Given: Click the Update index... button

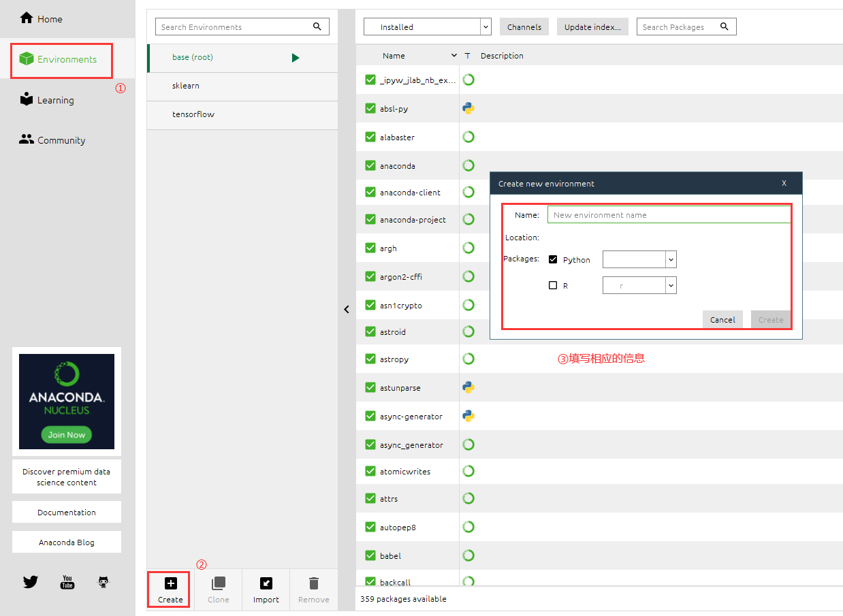Looking at the screenshot, I should 592,27.
